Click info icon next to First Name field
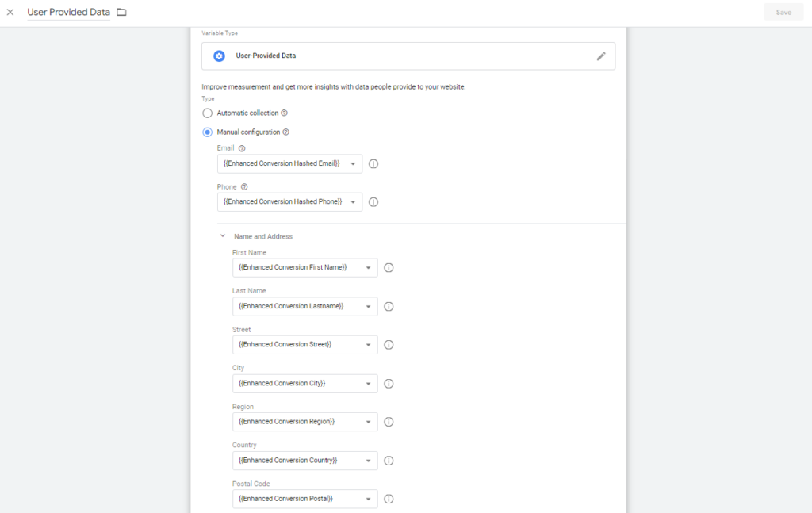Screen dimensions: 812x513 click(389, 268)
